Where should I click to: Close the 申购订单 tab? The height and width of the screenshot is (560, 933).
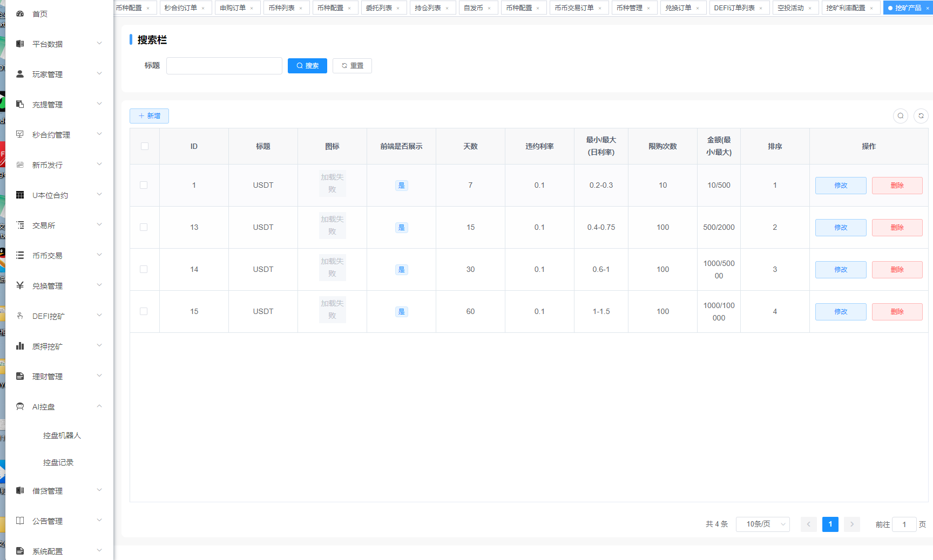[252, 8]
